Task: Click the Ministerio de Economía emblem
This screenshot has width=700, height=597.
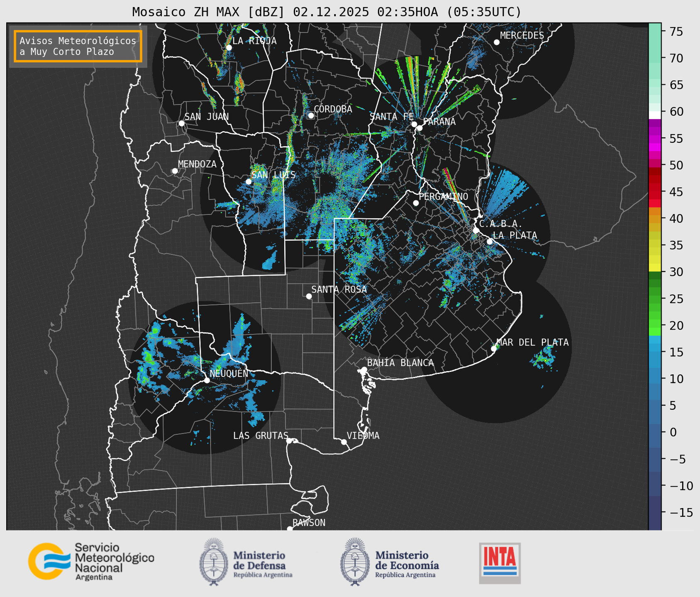Action: (355, 562)
